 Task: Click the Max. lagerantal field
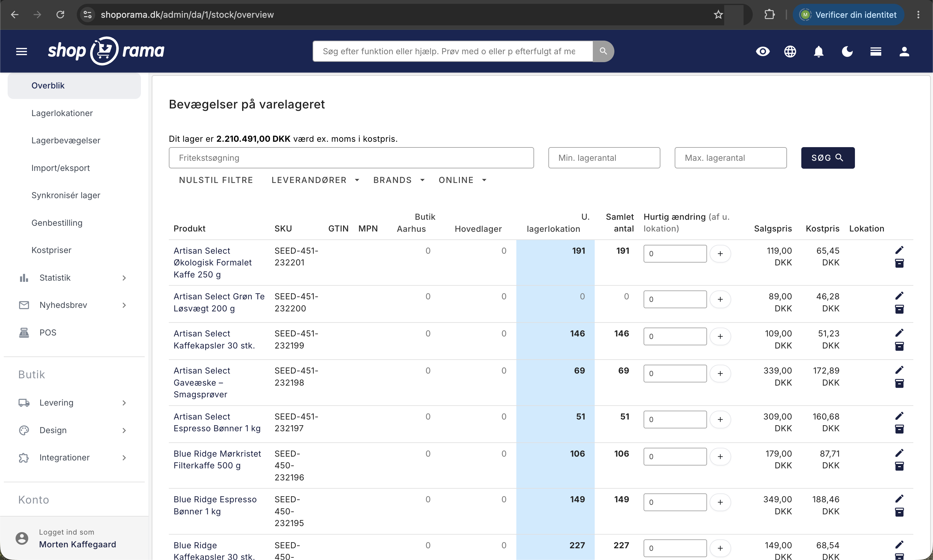pyautogui.click(x=731, y=158)
